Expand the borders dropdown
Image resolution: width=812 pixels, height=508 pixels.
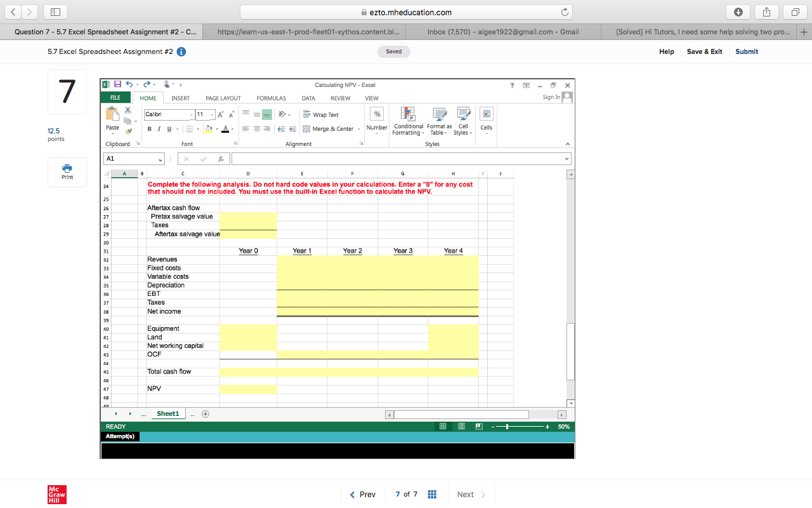point(198,129)
